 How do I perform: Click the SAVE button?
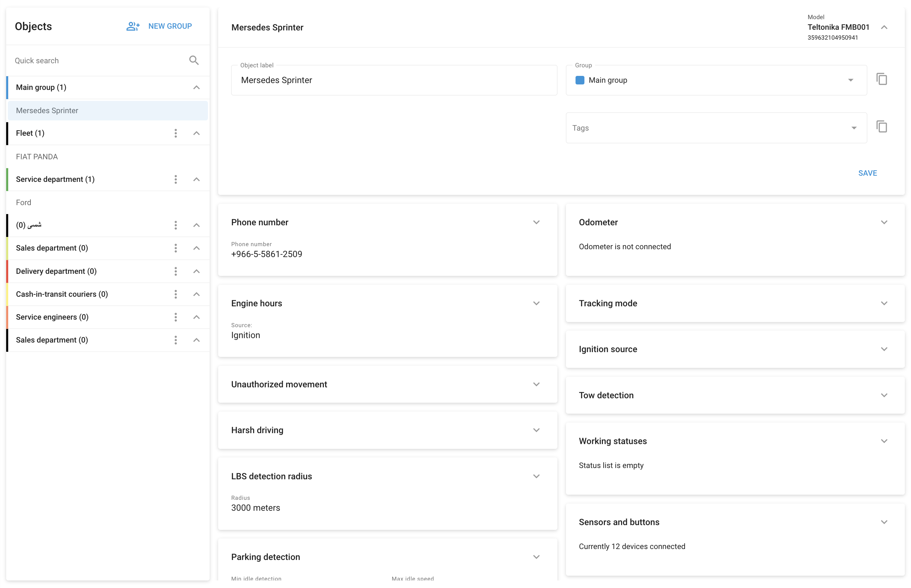(867, 173)
